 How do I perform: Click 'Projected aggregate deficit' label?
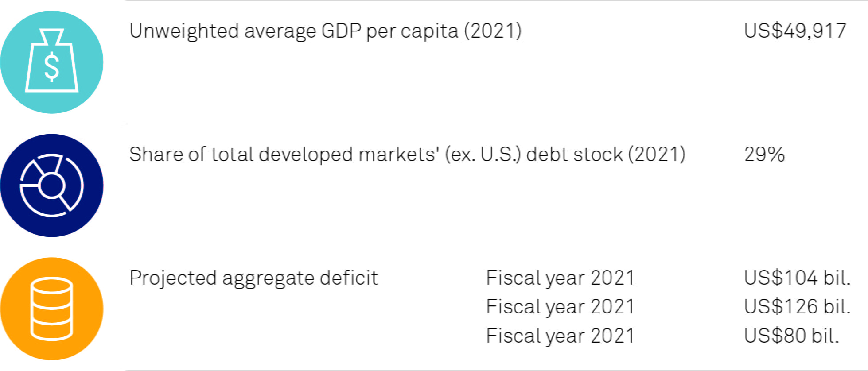253,278
